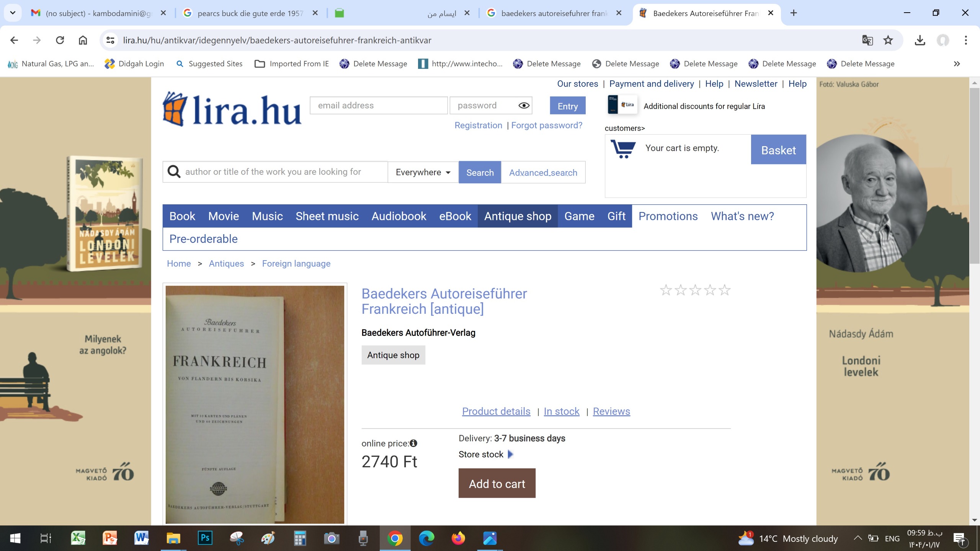Click the lira.hu logo
The image size is (980, 551).
(x=232, y=110)
